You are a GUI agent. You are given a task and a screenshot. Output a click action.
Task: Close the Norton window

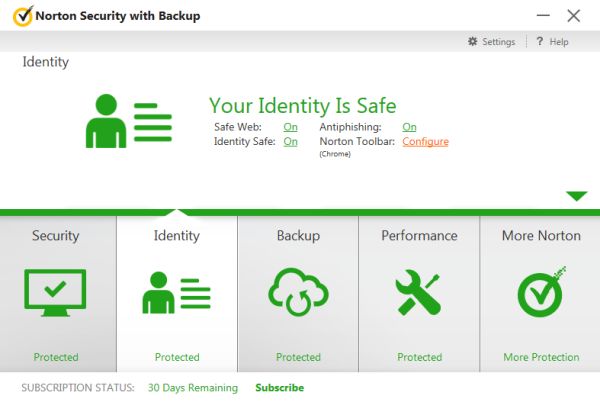coord(574,16)
